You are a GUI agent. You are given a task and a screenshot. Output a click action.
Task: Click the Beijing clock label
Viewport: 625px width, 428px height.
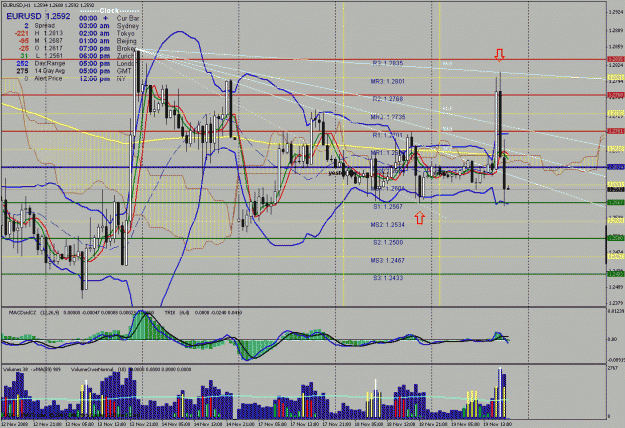tap(127, 41)
